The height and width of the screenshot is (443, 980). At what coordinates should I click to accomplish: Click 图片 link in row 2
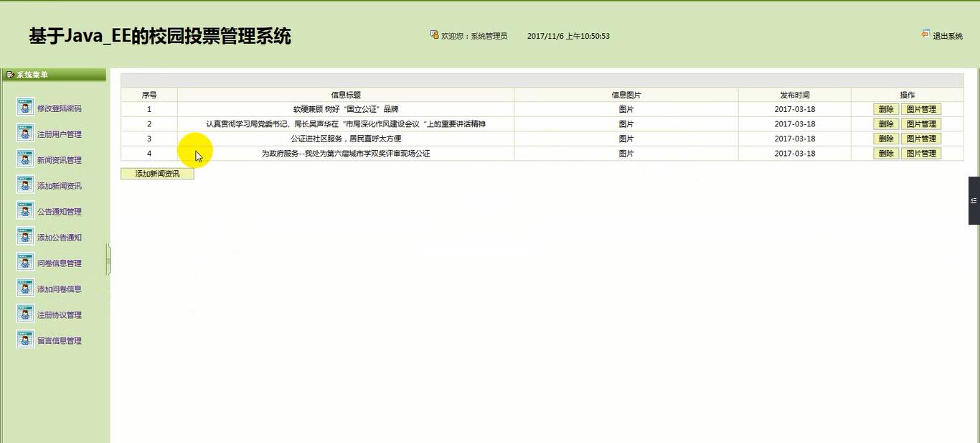point(626,124)
